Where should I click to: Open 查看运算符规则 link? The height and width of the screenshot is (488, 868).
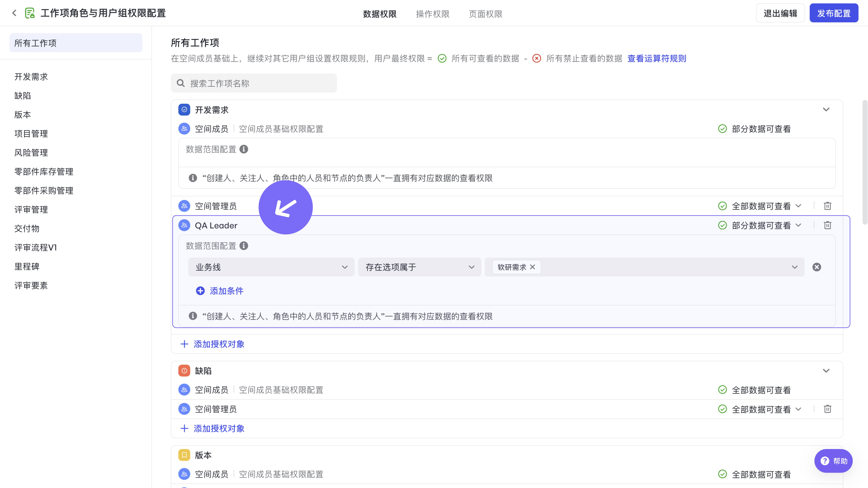click(x=657, y=59)
